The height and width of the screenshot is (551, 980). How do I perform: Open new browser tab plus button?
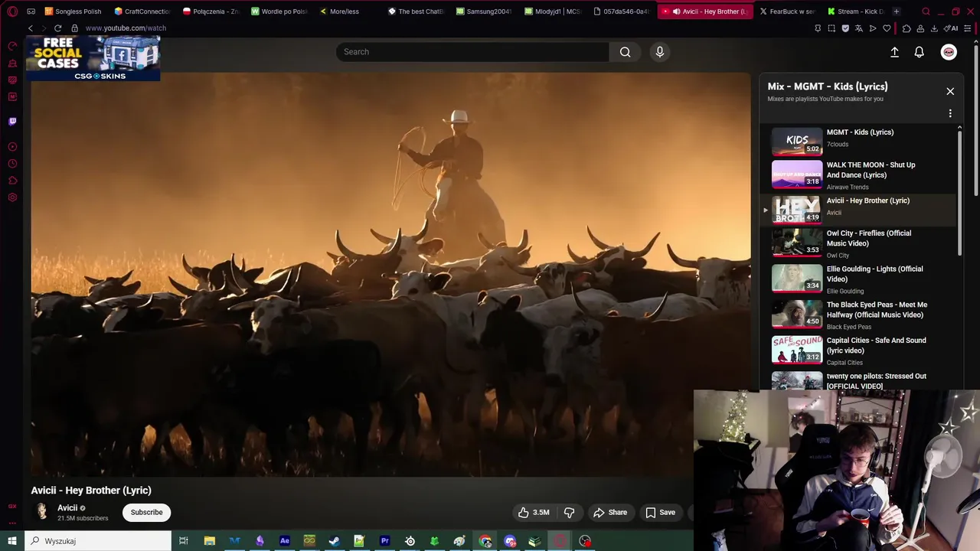(x=896, y=11)
